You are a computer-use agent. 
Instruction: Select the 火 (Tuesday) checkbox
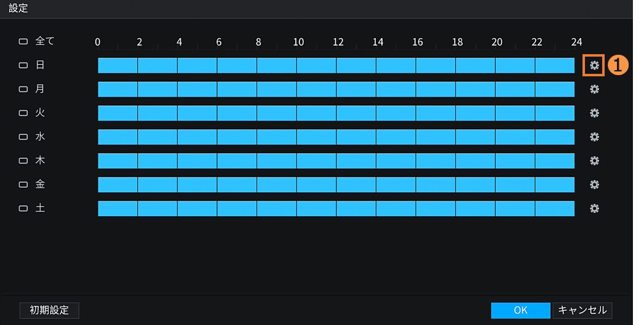click(23, 113)
